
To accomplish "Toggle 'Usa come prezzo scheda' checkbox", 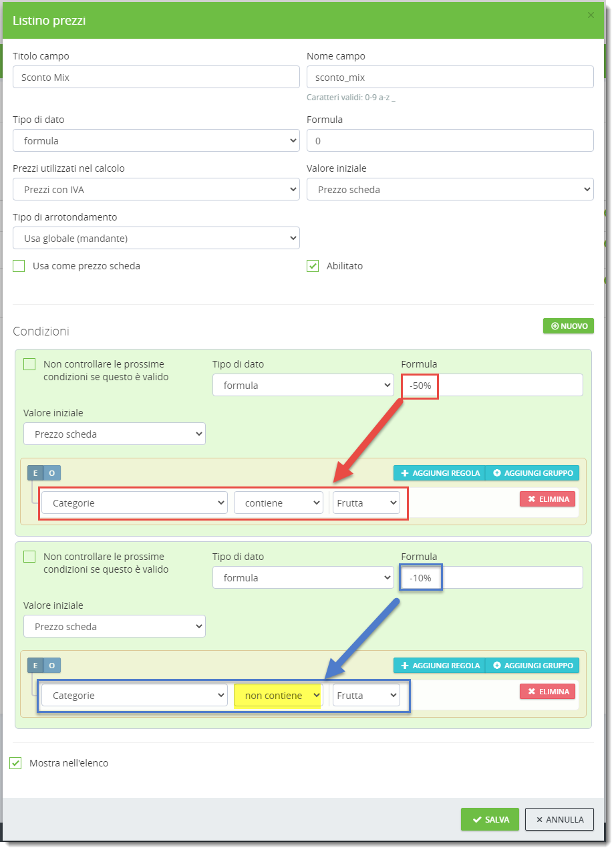I will pos(19,266).
